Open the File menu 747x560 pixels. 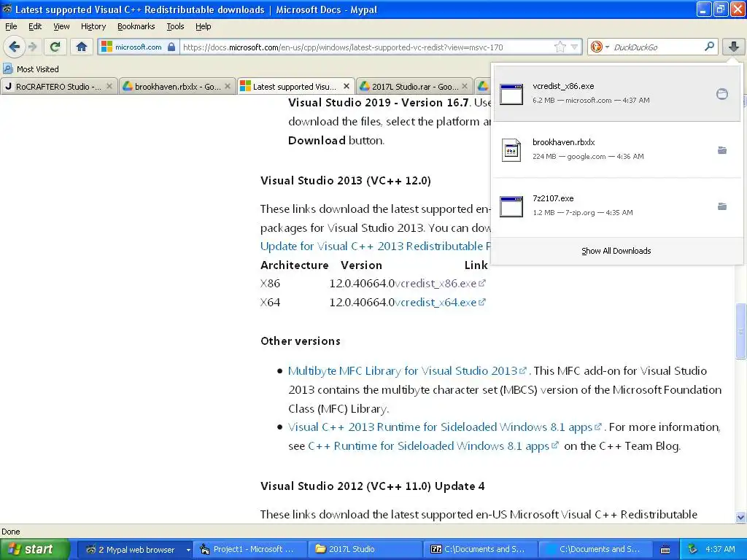click(11, 26)
